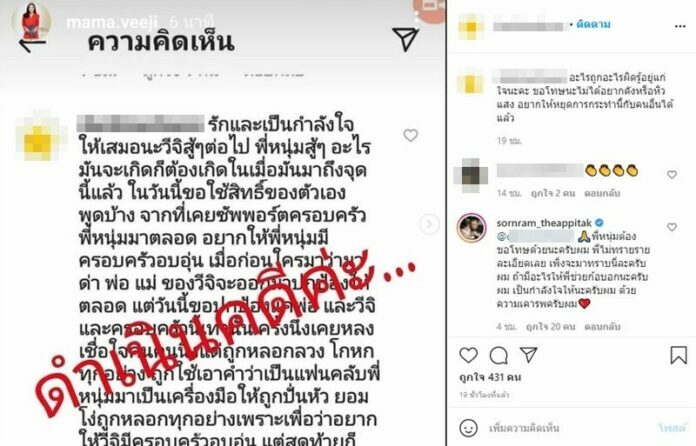Like the clapping-emoji comment heart
The width and height of the screenshot is (696, 446).
pyautogui.click(x=672, y=174)
